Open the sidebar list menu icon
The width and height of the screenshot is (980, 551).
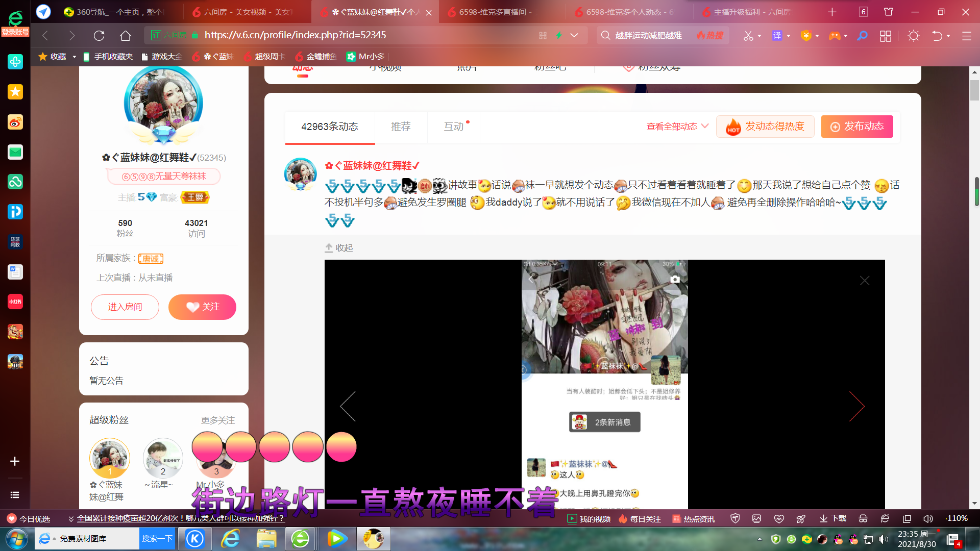click(15, 495)
